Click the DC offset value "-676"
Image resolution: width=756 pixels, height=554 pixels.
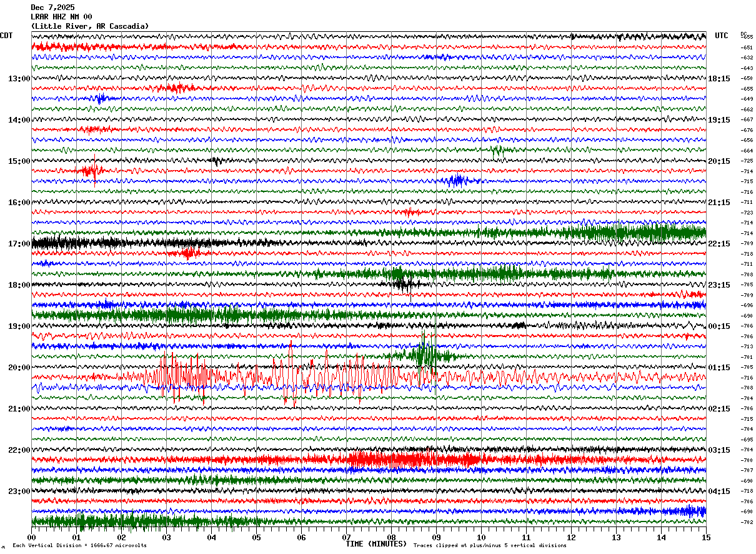pos(747,130)
